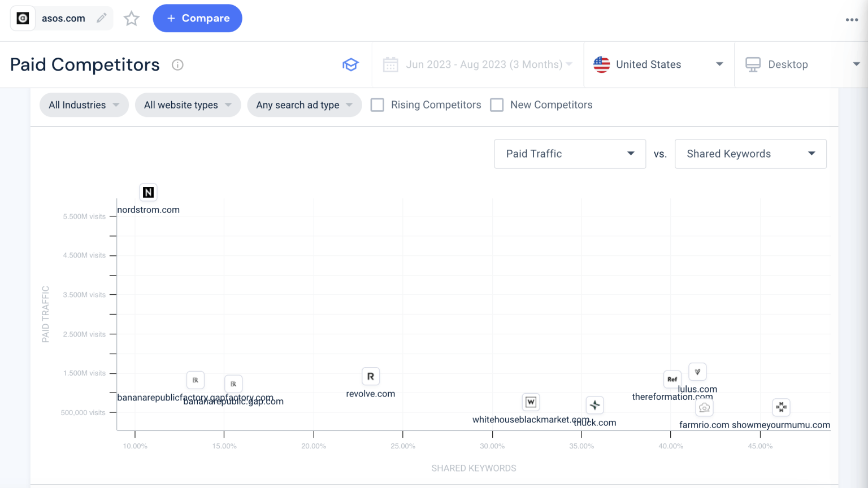Screen dimensions: 868x488
Task: Click the Paid Competitors info tooltip icon
Action: [x=177, y=64]
